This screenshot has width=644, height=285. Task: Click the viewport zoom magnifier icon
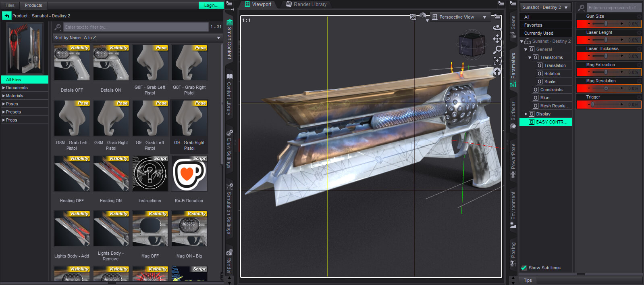(497, 50)
